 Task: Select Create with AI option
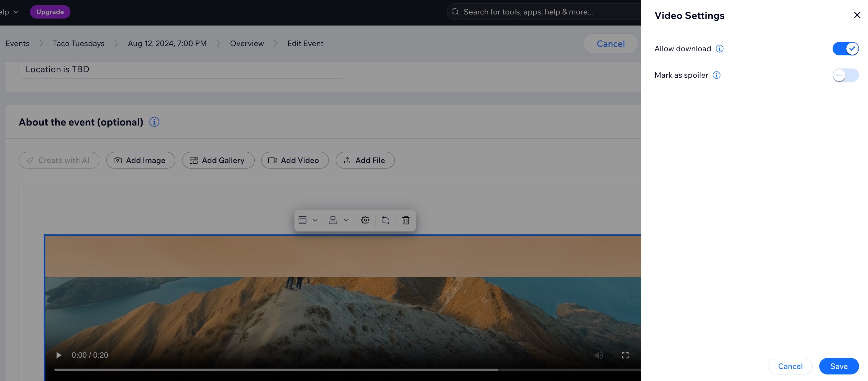click(x=59, y=160)
